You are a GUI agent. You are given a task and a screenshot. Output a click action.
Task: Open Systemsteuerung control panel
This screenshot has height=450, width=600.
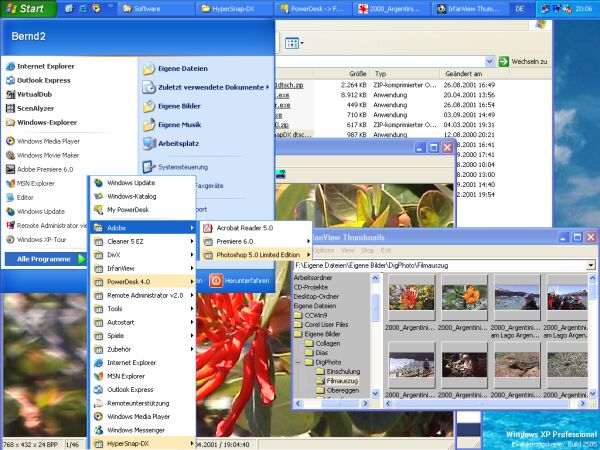pos(175,167)
